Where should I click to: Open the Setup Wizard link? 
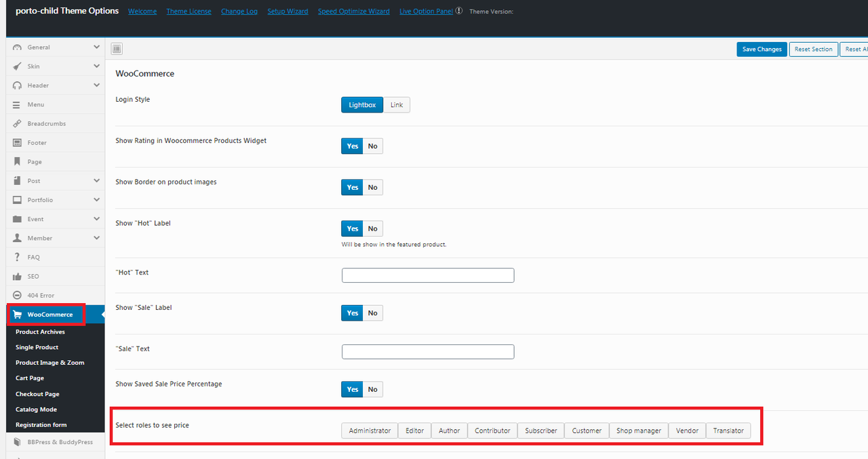click(x=288, y=12)
